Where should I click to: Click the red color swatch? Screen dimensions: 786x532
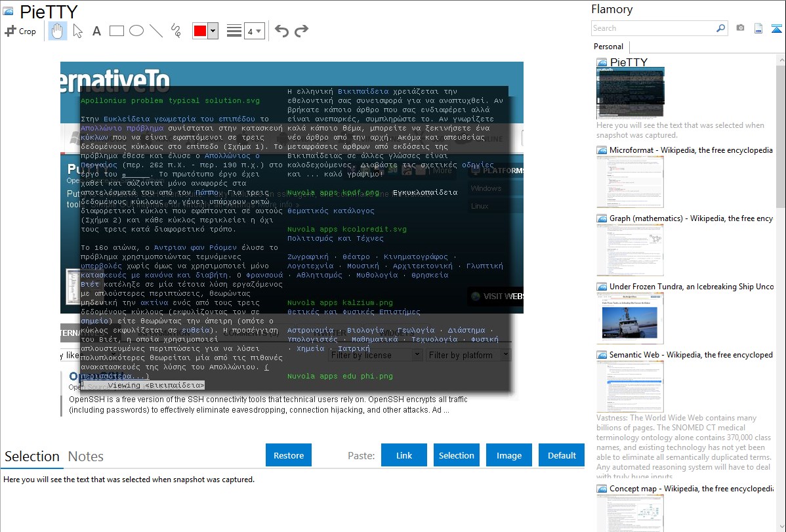(x=200, y=31)
